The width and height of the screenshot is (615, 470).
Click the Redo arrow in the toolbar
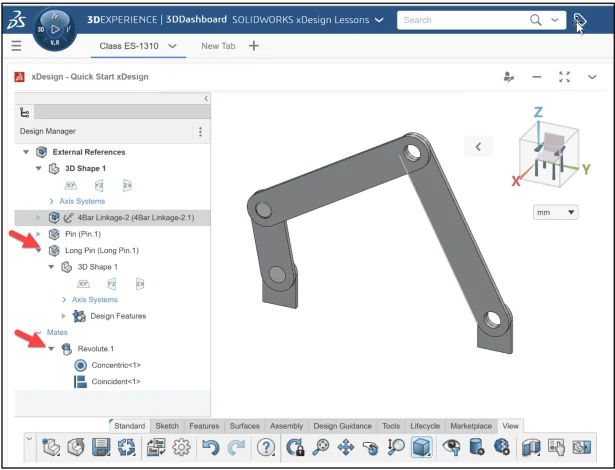pyautogui.click(x=237, y=448)
